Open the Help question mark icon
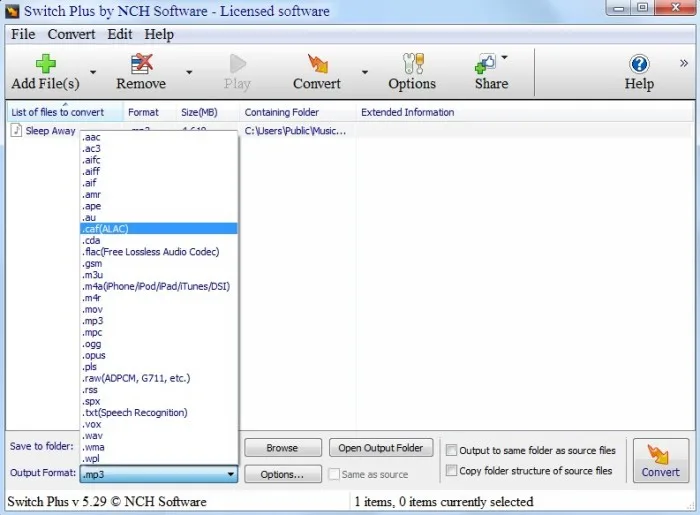Viewport: 700px width, 515px height. point(639,64)
